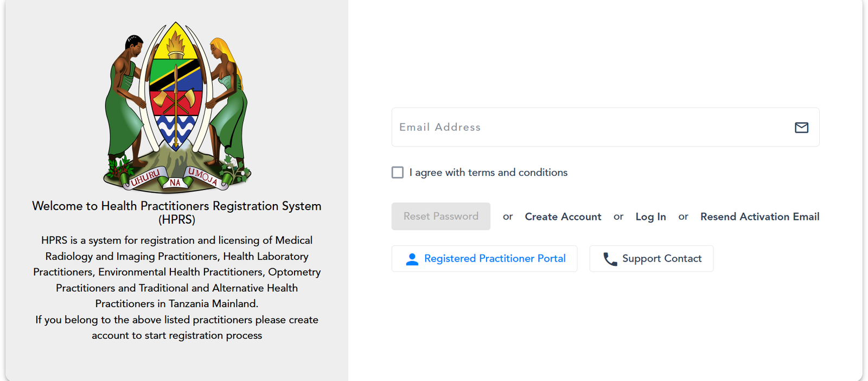868x381 pixels.
Task: Choose Resend Activation Email
Action: point(759,217)
